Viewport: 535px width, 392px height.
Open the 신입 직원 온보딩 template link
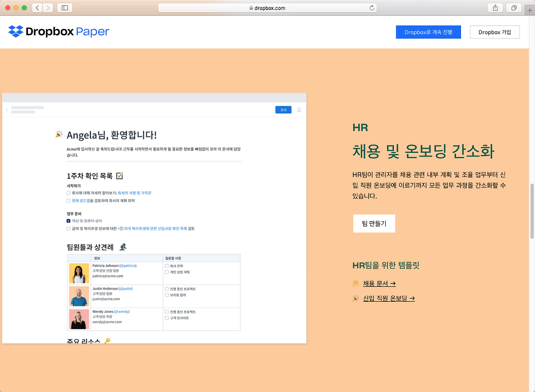click(389, 298)
